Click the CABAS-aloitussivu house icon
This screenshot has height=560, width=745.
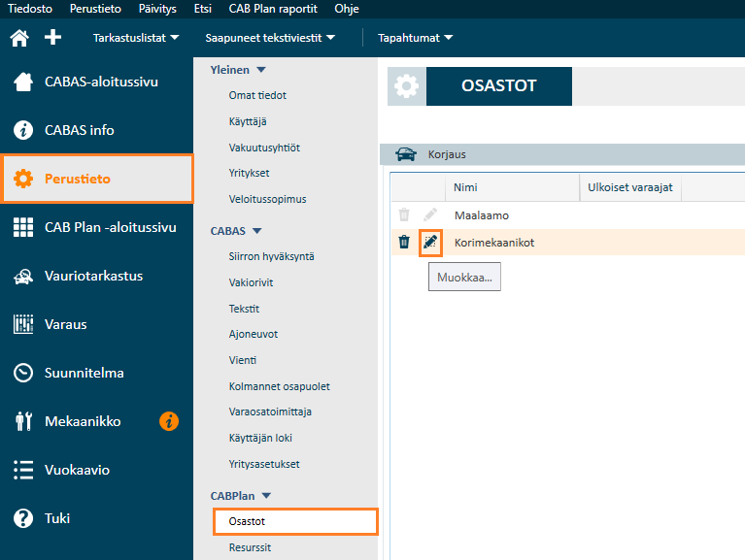coord(22,82)
